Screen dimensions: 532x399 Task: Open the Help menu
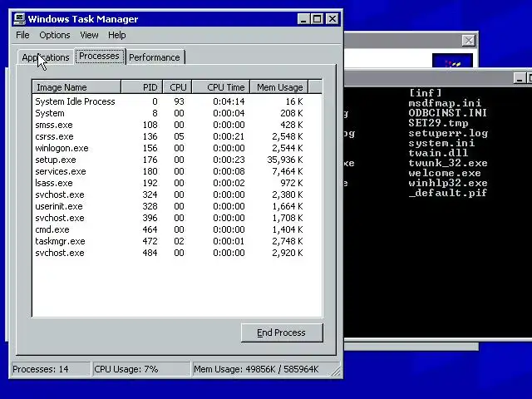[116, 35]
